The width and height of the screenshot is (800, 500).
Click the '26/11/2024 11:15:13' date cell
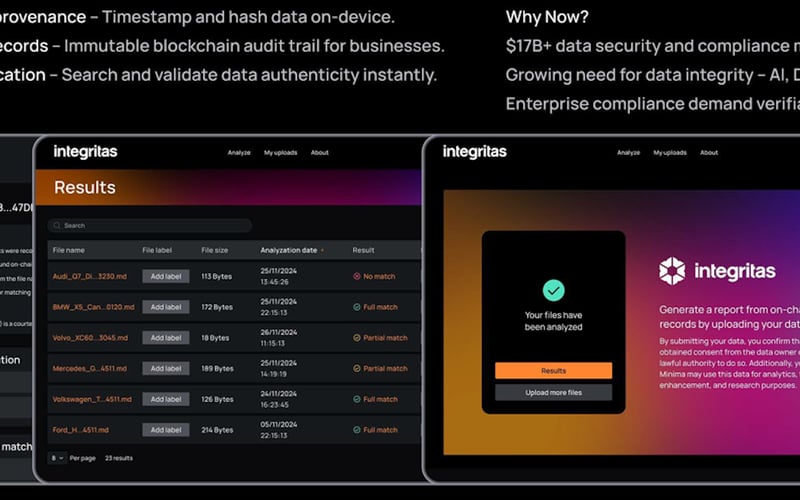[x=279, y=338]
